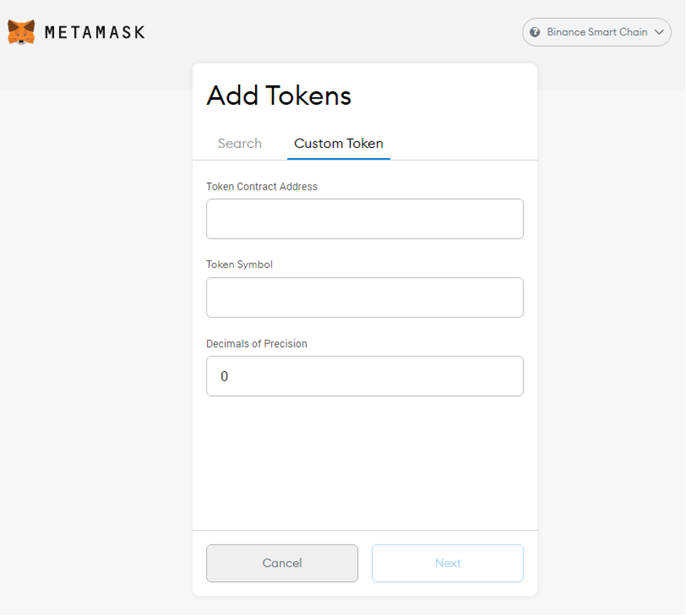Click into the Token Symbol field

365,297
